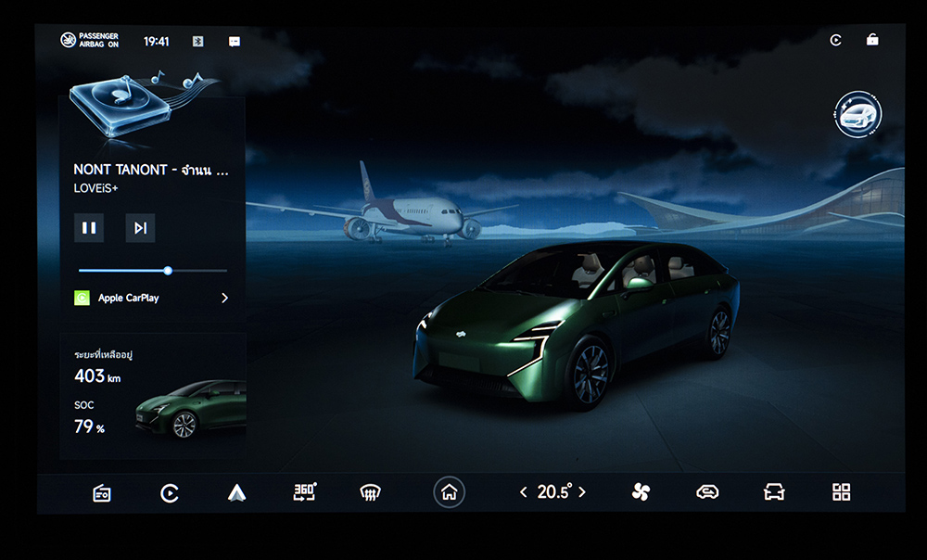
Task: Tap the Bluetooth status icon
Action: point(197,41)
